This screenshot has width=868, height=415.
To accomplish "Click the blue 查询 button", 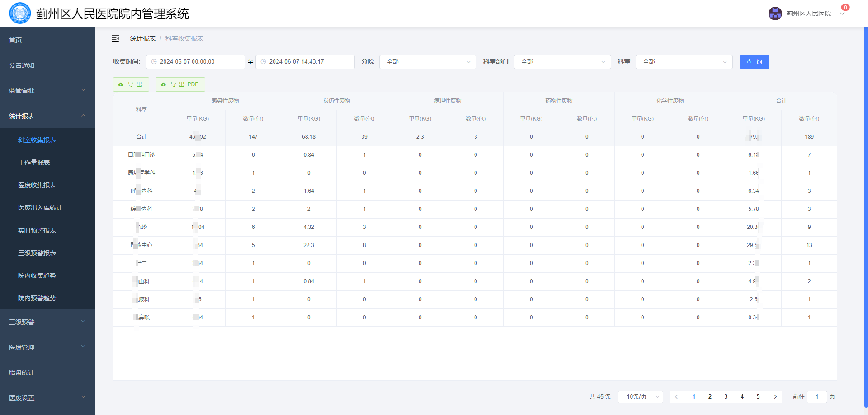I will 754,62.
